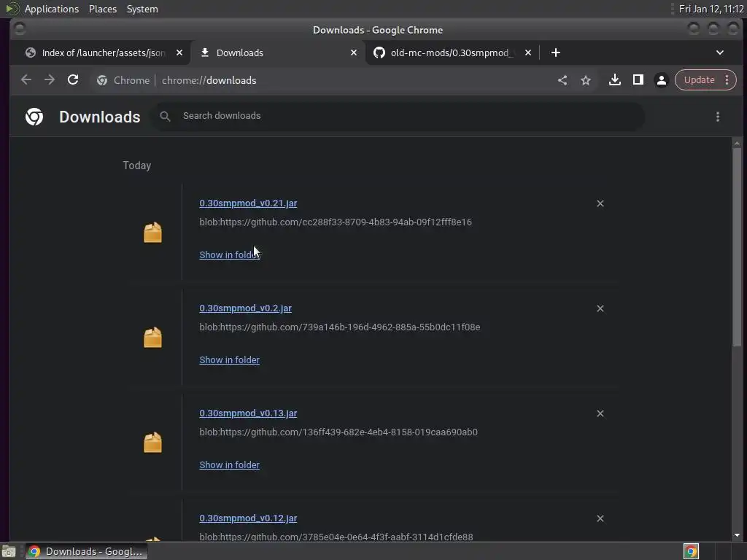This screenshot has width=747, height=560.
Task: Go forward using the browser forward arrow
Action: click(50, 80)
